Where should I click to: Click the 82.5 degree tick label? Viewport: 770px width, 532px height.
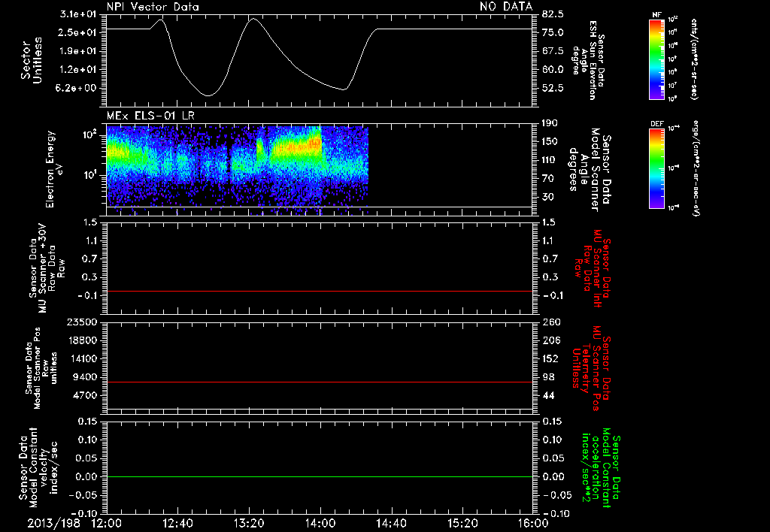click(553, 14)
